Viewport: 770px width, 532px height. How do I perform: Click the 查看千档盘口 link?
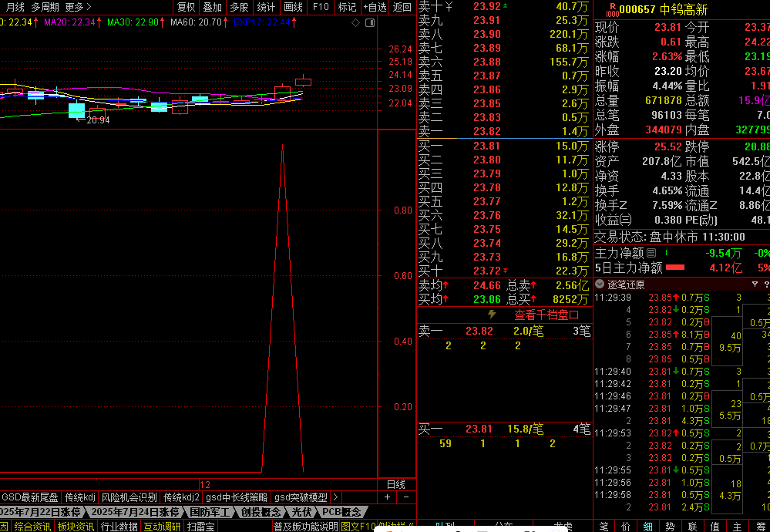(x=546, y=315)
